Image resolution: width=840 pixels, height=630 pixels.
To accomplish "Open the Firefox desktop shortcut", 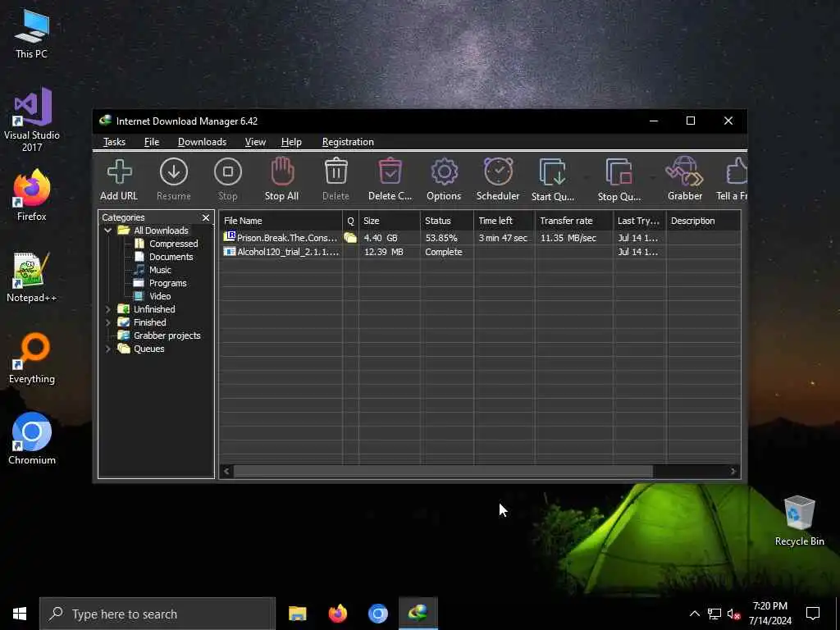I will point(32,195).
